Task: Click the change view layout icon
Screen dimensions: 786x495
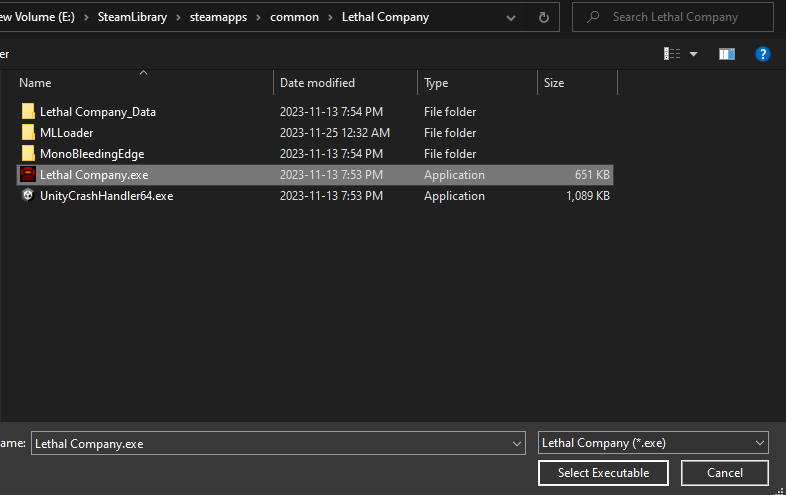Action: [x=673, y=54]
